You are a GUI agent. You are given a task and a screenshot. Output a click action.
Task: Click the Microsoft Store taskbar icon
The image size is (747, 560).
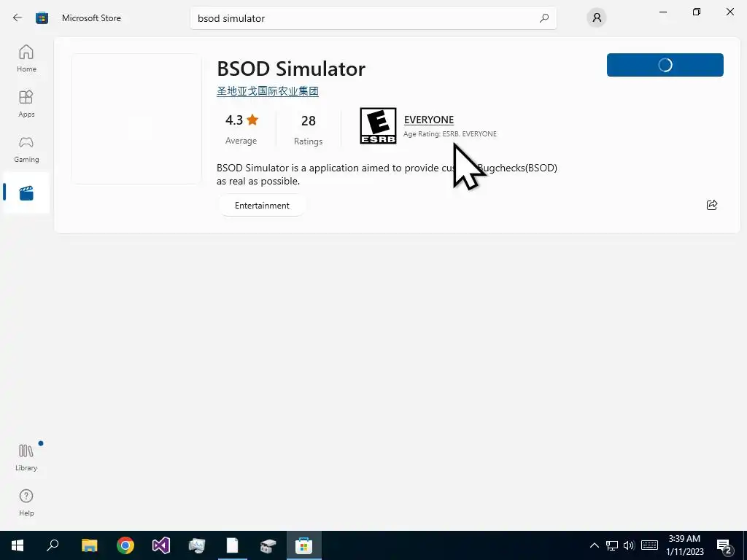click(304, 545)
